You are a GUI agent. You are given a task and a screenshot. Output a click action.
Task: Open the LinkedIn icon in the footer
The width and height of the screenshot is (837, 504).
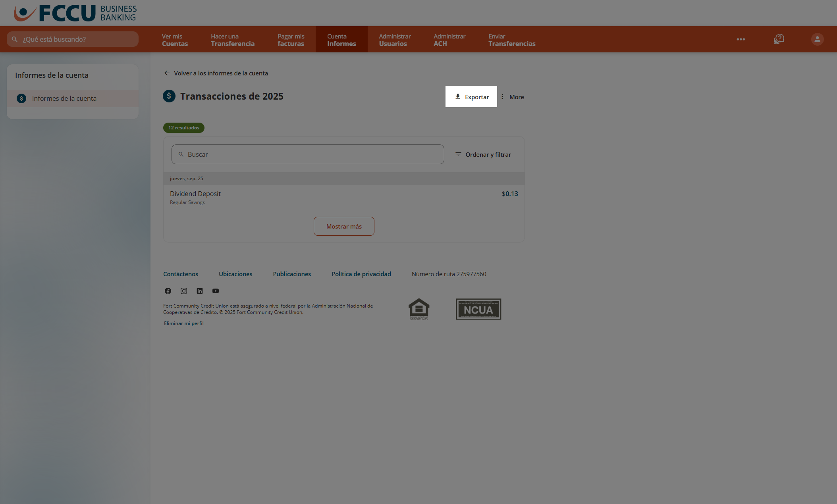tap(199, 291)
